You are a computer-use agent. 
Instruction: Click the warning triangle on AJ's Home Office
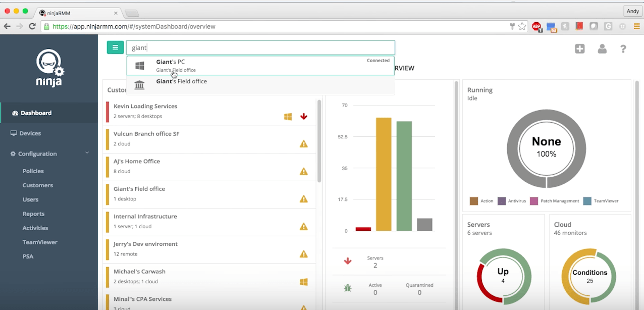[x=303, y=171]
